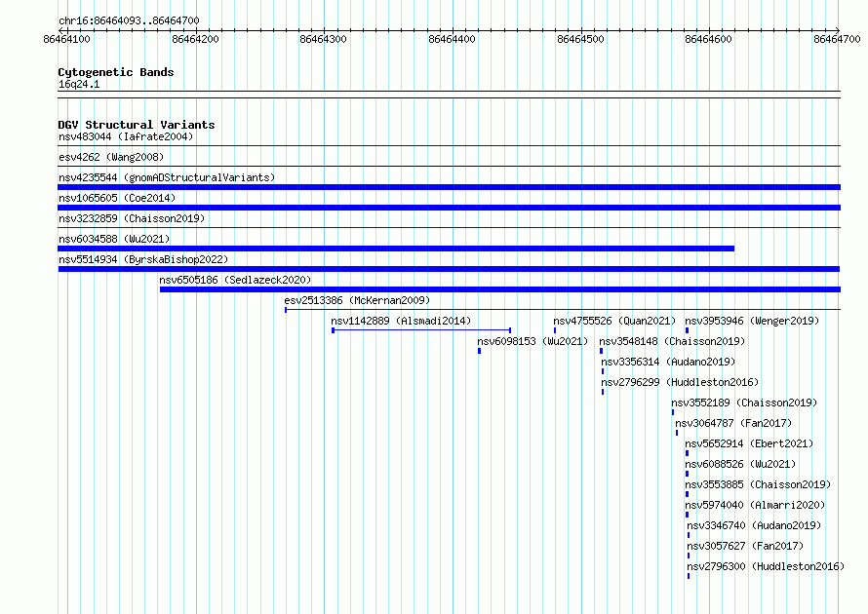Viewport: 868px width, 614px height.
Task: Click the small nsv4755526 Quan2021 marker
Action: (x=555, y=330)
